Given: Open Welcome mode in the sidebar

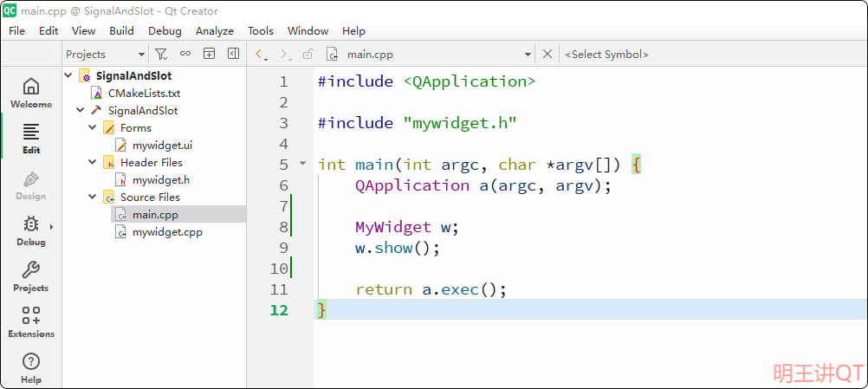Looking at the screenshot, I should coord(31,93).
